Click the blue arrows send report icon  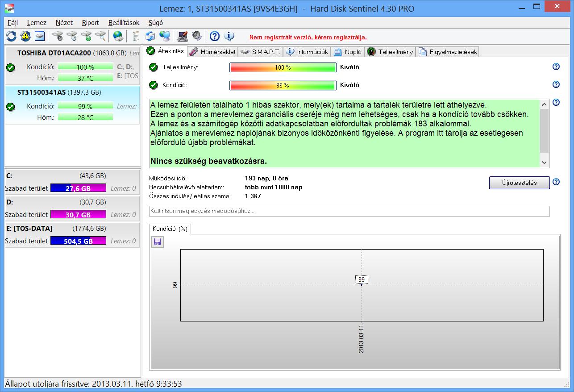(150, 36)
